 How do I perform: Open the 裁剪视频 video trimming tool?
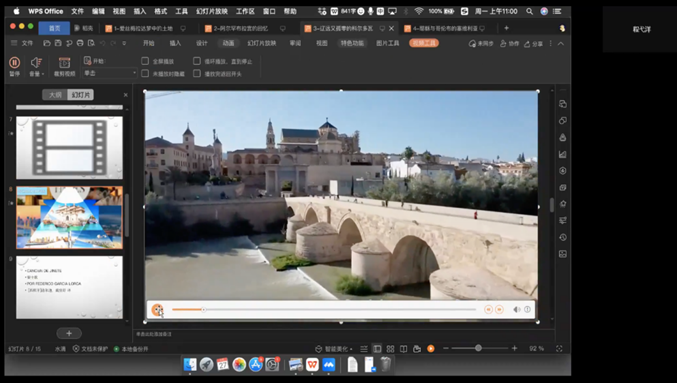(x=64, y=63)
